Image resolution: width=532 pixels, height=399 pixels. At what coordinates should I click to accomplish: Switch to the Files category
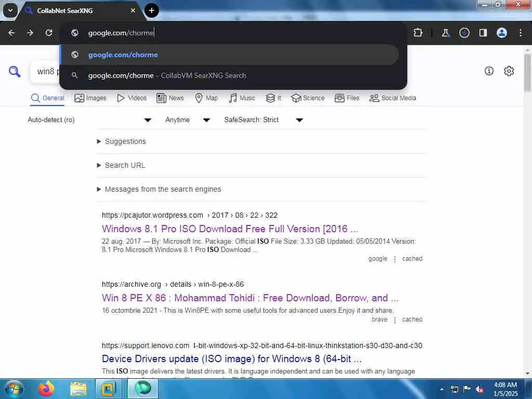pos(347,98)
